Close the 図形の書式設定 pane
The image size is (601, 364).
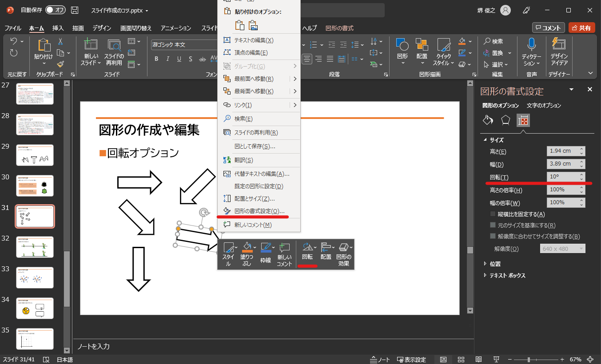590,90
